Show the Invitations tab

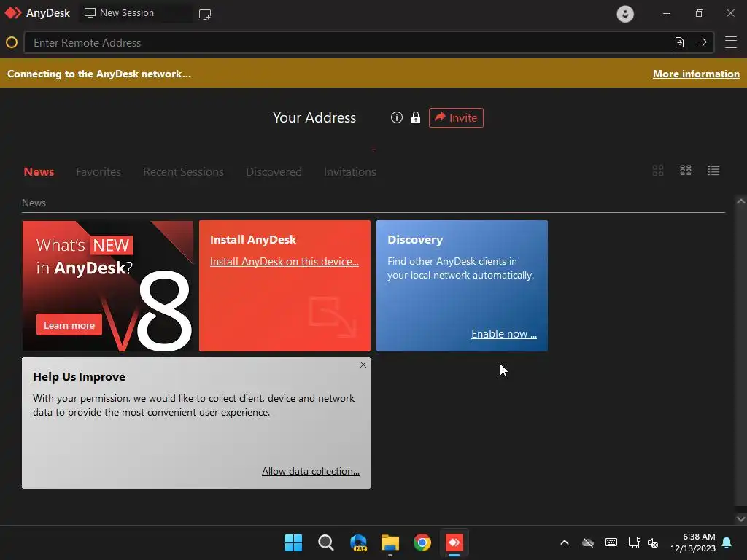(x=350, y=172)
